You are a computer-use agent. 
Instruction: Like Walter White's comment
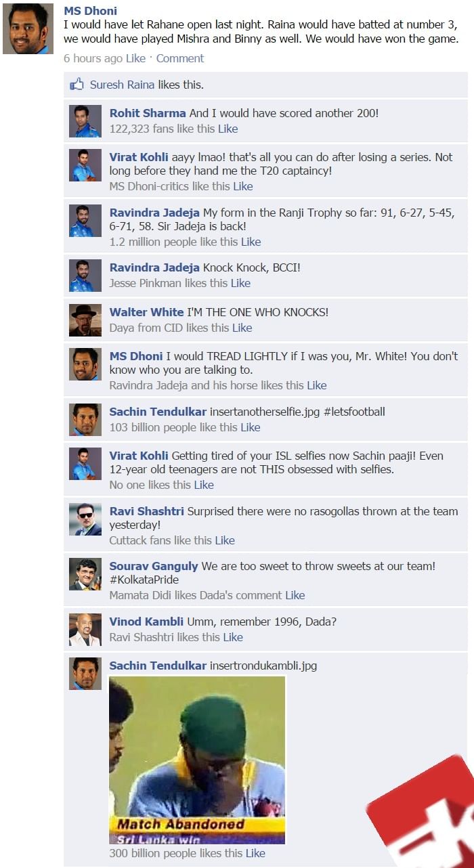[242, 328]
